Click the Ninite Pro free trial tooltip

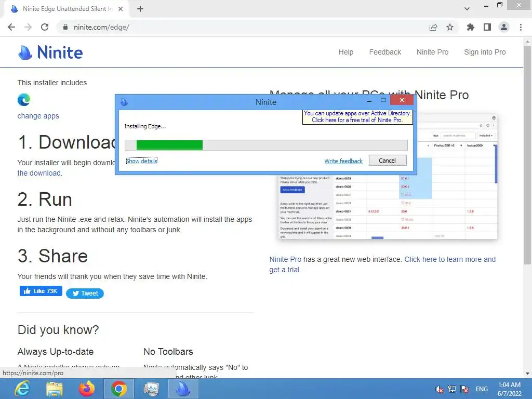[x=357, y=117]
